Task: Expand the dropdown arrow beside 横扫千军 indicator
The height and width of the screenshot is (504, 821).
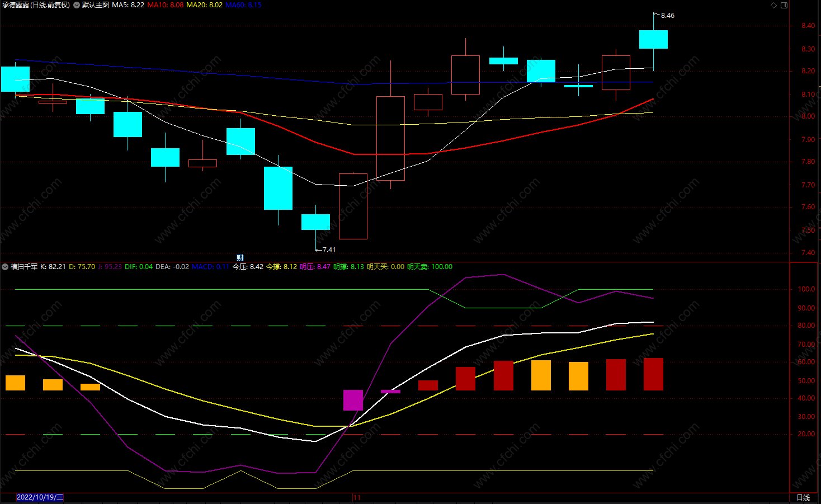Action: coord(5,267)
